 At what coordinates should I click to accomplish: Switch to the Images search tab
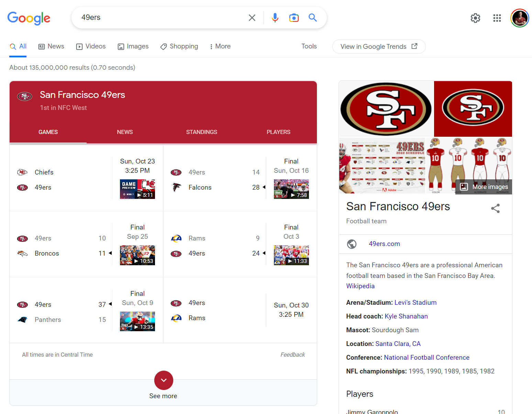(x=133, y=46)
